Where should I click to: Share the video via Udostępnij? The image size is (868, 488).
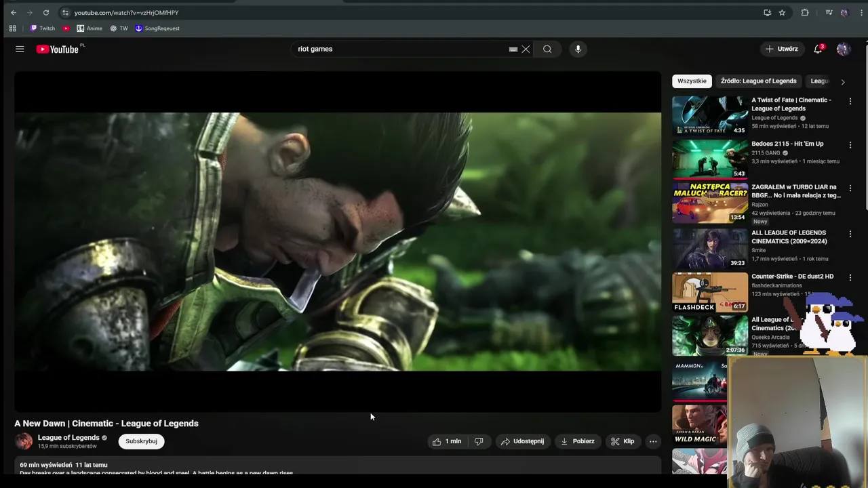522,441
